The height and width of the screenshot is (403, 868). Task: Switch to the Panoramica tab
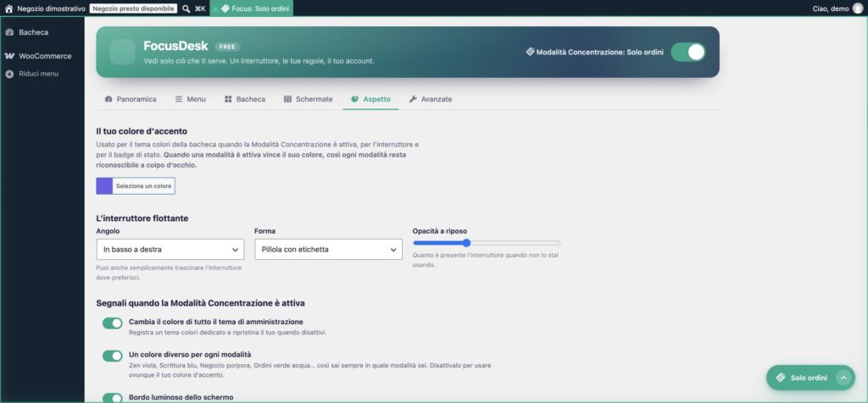[x=131, y=99]
